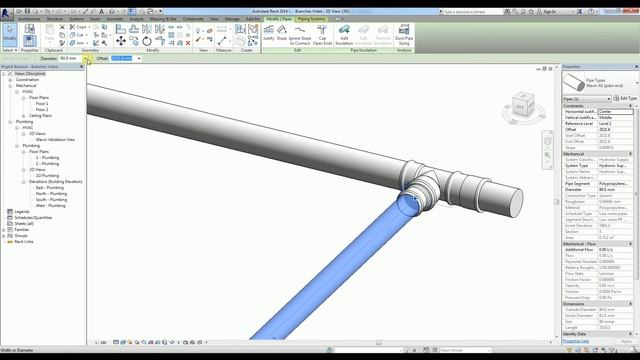This screenshot has height=360, width=640.
Task: Select East - Plumbing elevation
Action: (x=49, y=188)
